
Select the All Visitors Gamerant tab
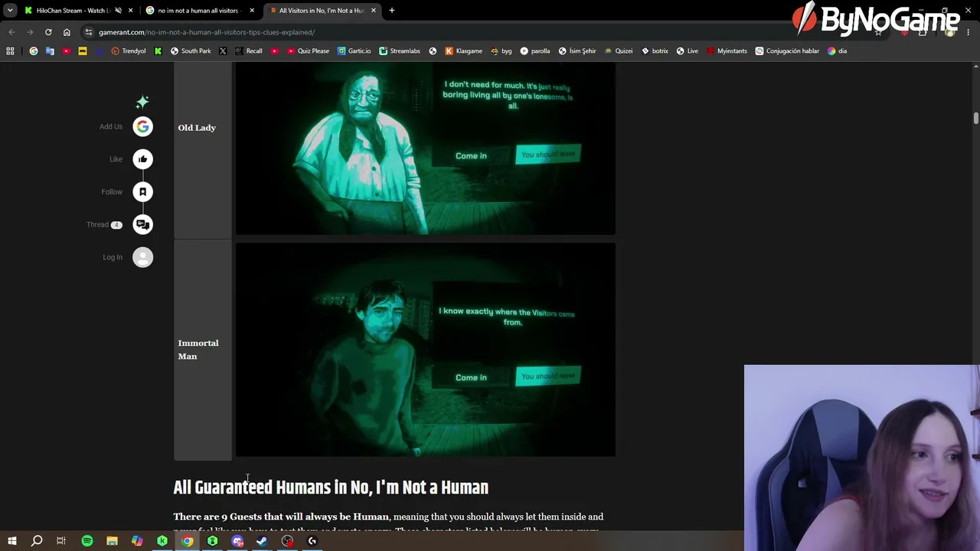pyautogui.click(x=322, y=11)
